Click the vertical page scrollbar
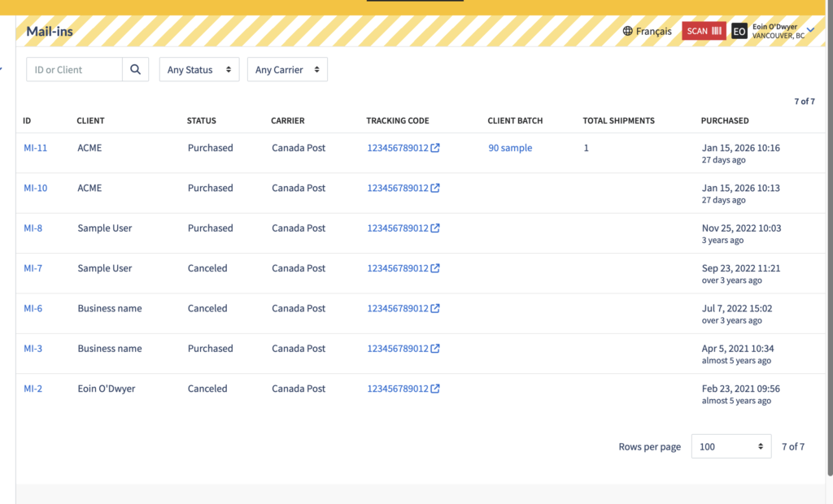This screenshot has width=833, height=504. pos(829,244)
